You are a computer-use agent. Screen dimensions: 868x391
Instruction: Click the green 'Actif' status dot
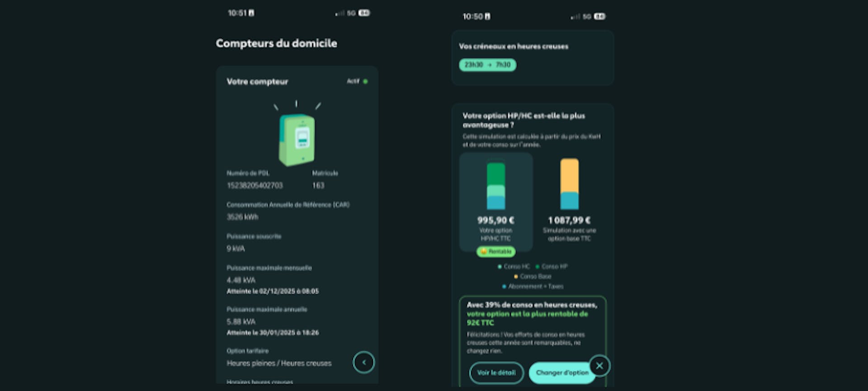click(x=365, y=81)
